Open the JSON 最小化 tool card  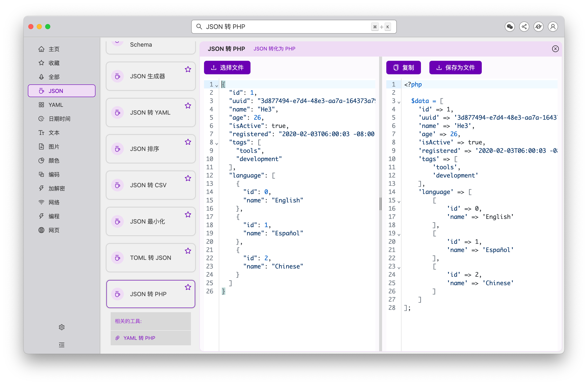coord(151,221)
